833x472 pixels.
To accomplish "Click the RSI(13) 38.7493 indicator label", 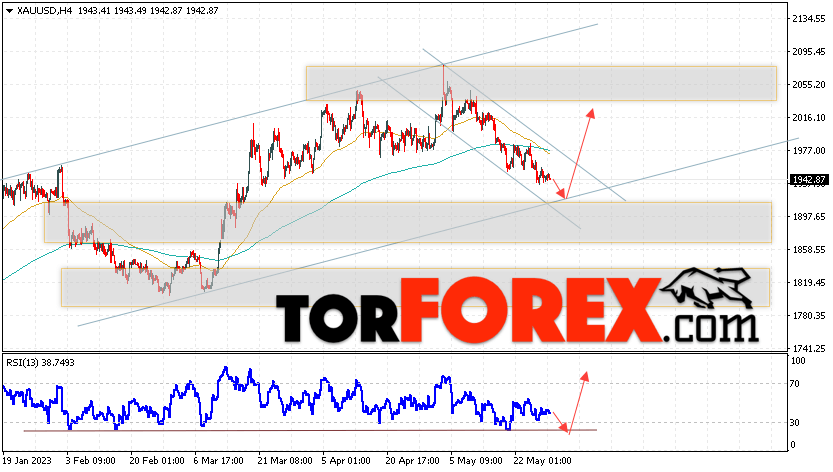I will point(40,363).
